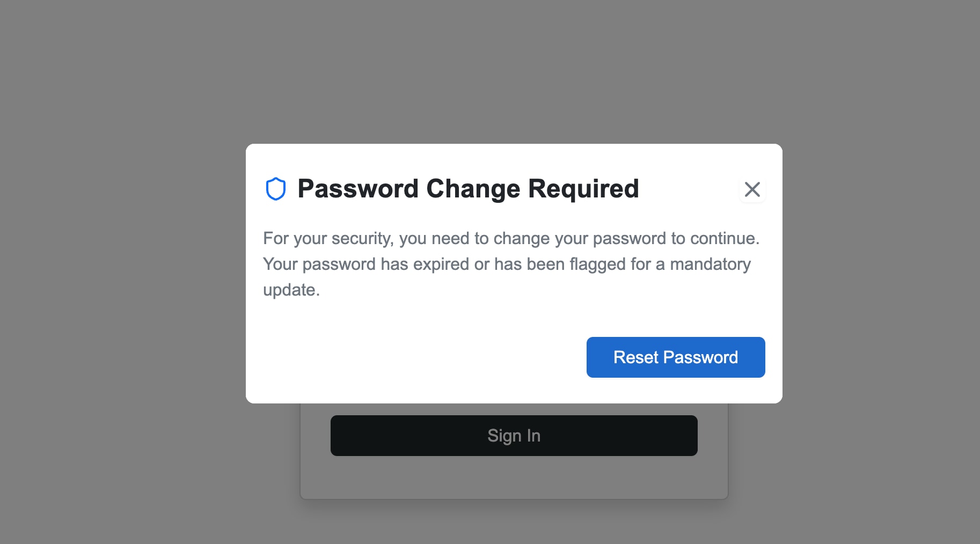The image size is (980, 544).
Task: Click the Reset Password button
Action: click(676, 357)
